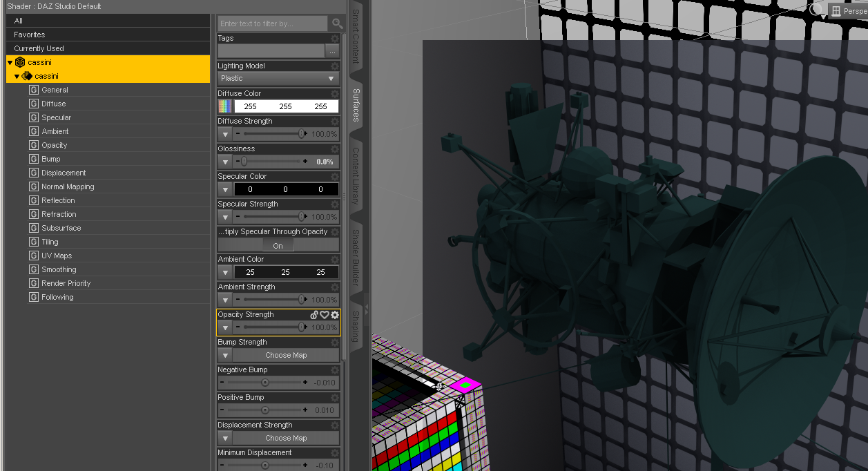Collapse the top-level cassini tree node
Viewport: 868px width, 471px height.
(10, 63)
